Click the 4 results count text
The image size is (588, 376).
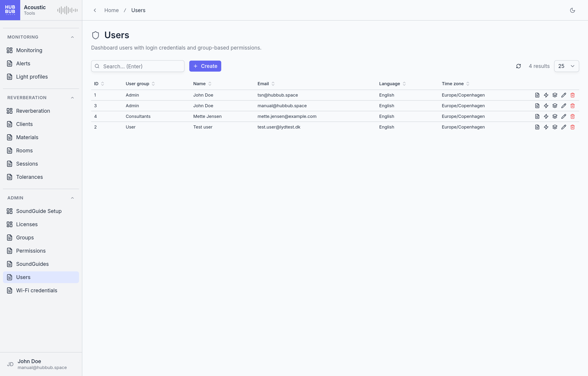pos(539,66)
